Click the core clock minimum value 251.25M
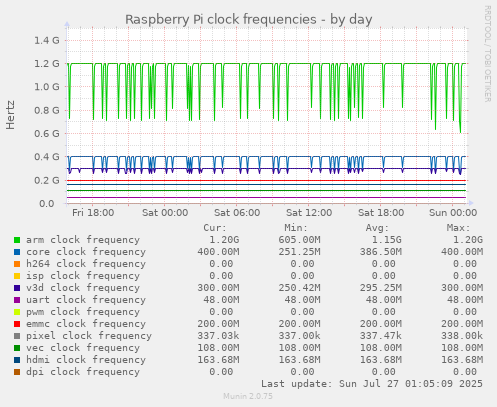Screen dimensions: 497x407 [299, 252]
